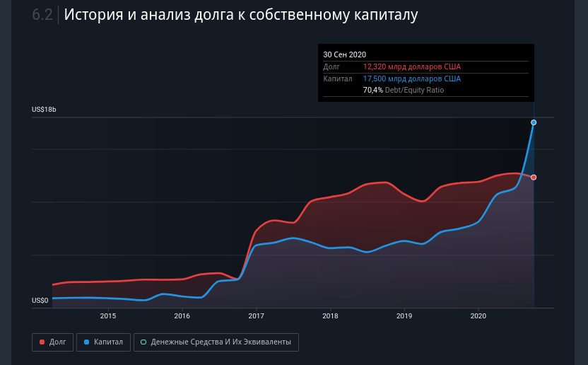This screenshot has height=365, width=588.
Task: Click the 12,320 млрд debt value in tooltip
Action: (411, 66)
